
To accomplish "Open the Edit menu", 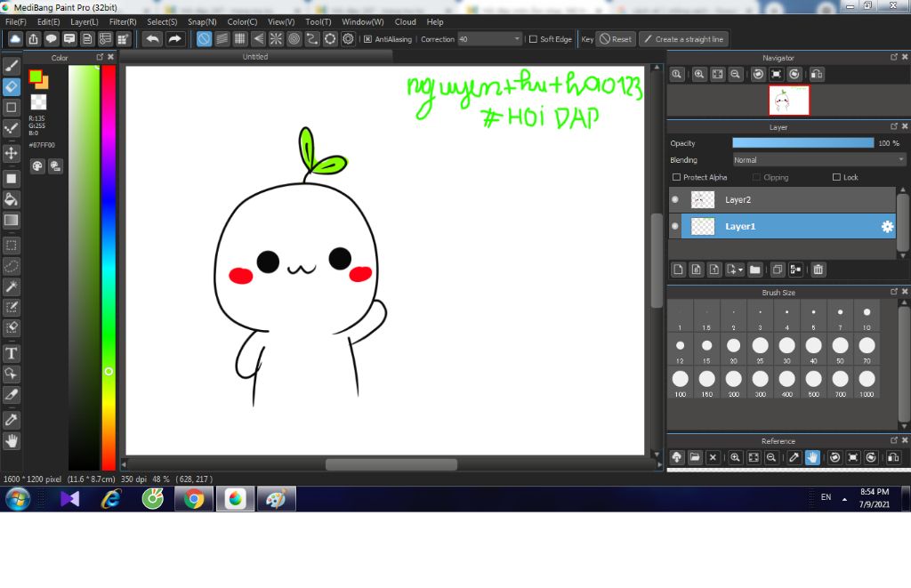I will [48, 21].
